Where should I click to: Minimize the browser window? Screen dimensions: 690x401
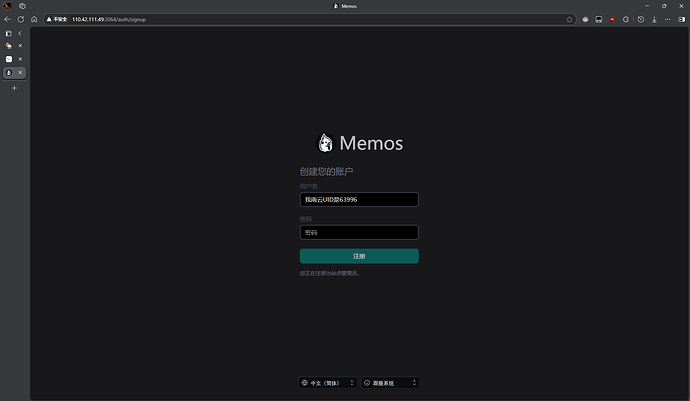coord(647,6)
